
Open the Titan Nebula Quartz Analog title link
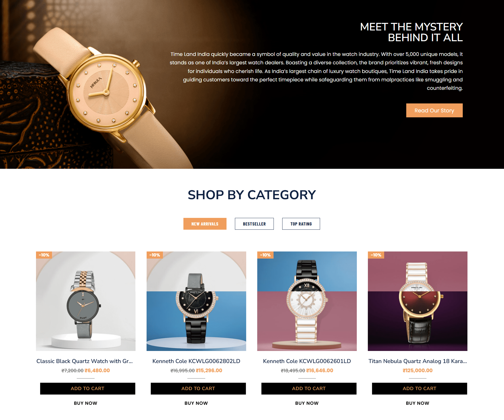pos(418,361)
